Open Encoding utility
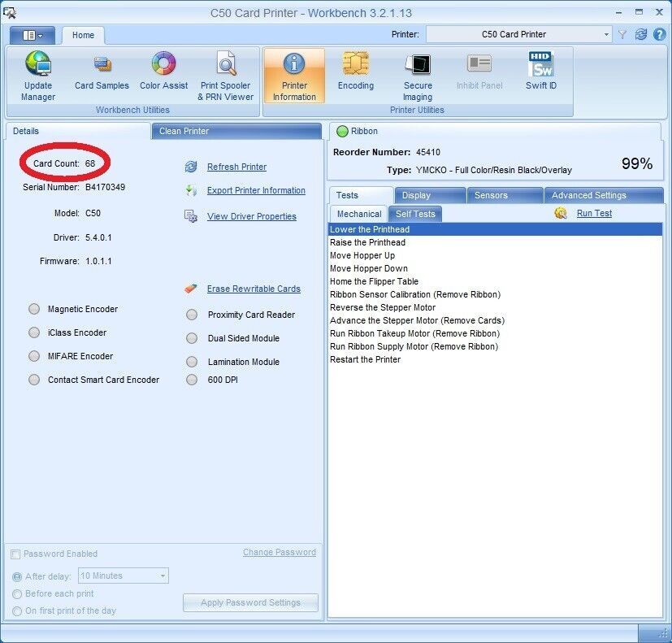 click(x=356, y=72)
